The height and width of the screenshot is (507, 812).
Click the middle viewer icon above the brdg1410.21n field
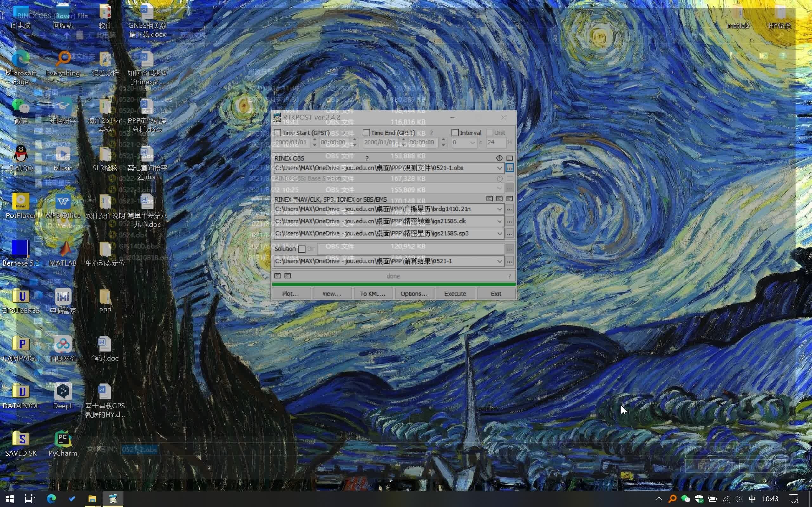[499, 198]
